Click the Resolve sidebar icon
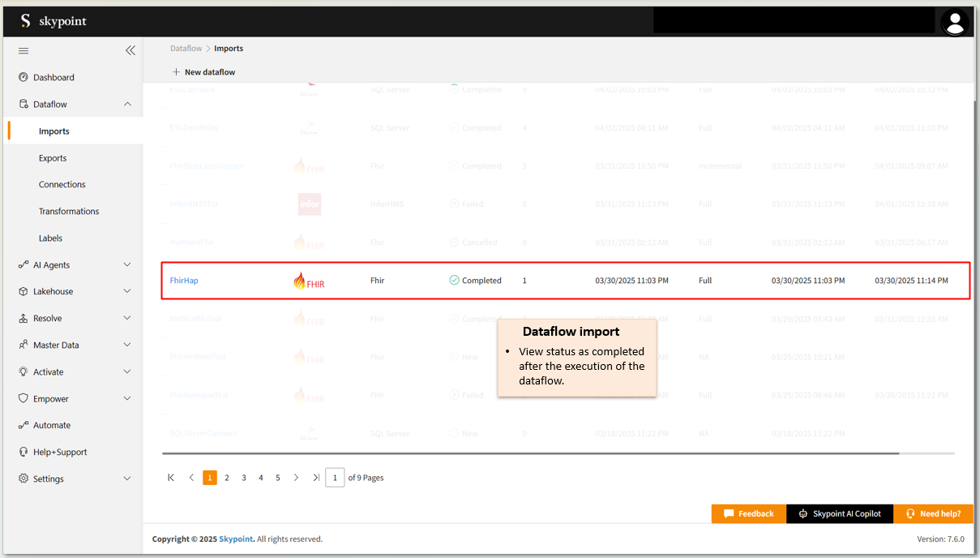Viewport: 980px width, 558px height. 24,319
